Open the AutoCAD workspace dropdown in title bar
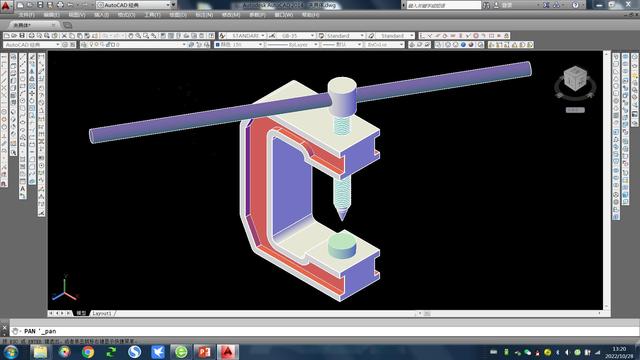 [136, 5]
